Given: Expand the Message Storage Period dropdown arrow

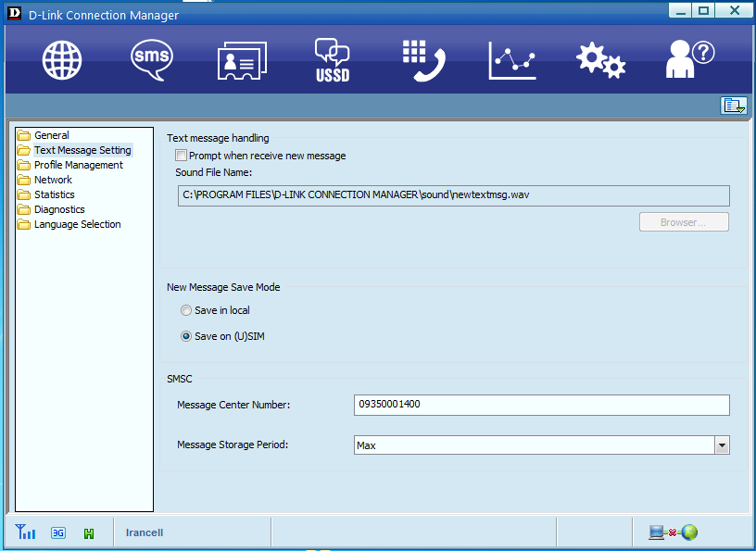Looking at the screenshot, I should 722,445.
